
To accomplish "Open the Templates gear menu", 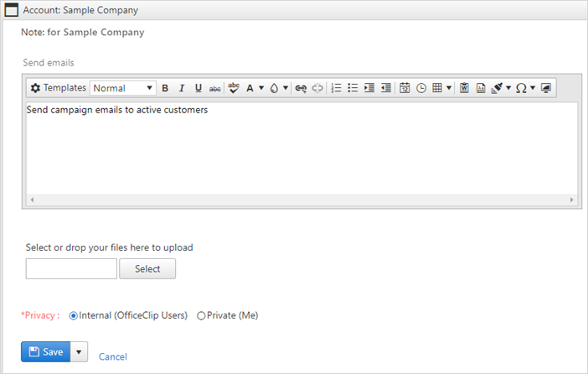I will tap(58, 88).
